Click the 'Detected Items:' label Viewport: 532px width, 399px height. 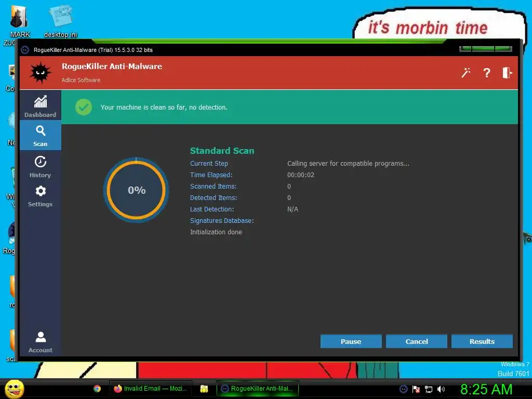point(214,198)
